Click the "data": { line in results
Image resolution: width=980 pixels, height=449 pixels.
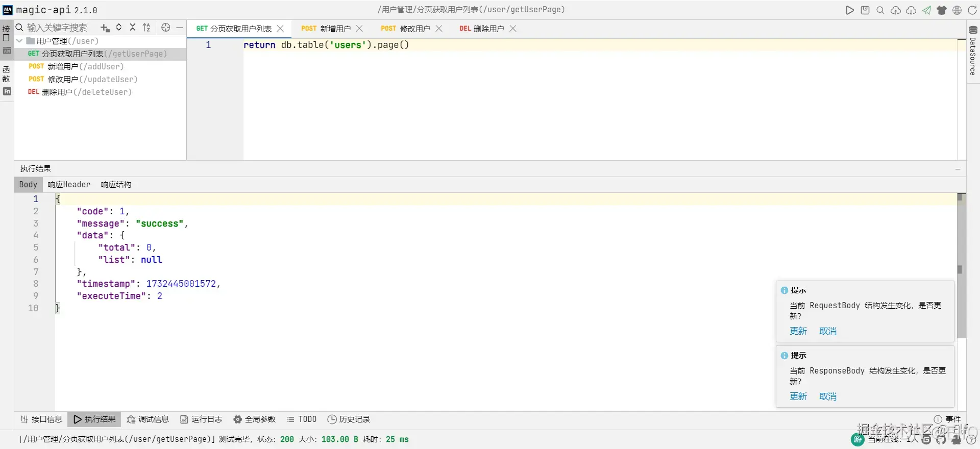101,235
